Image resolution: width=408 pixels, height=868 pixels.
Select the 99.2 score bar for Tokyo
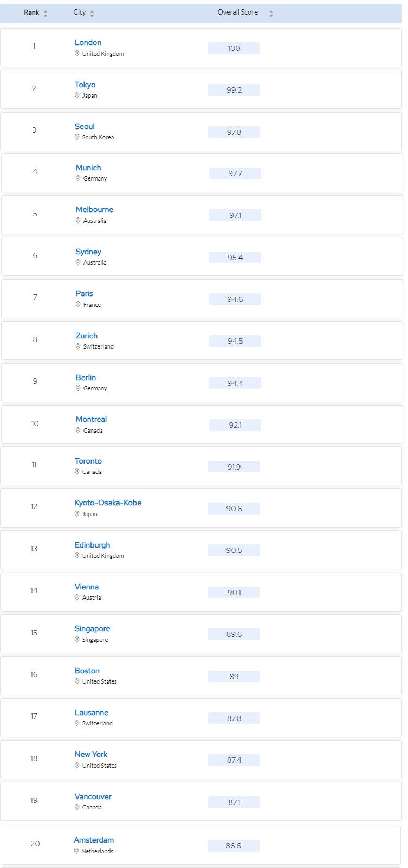click(x=234, y=90)
